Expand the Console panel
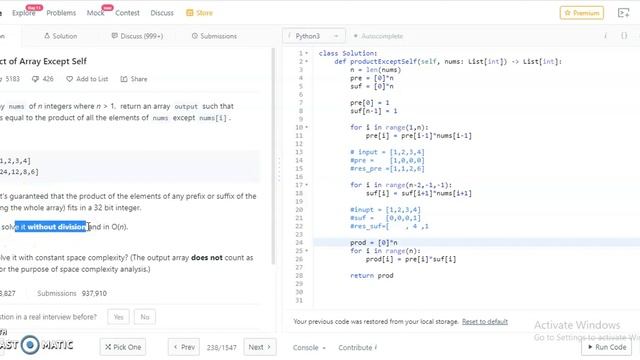The height and width of the screenshot is (360, 640). click(x=309, y=347)
